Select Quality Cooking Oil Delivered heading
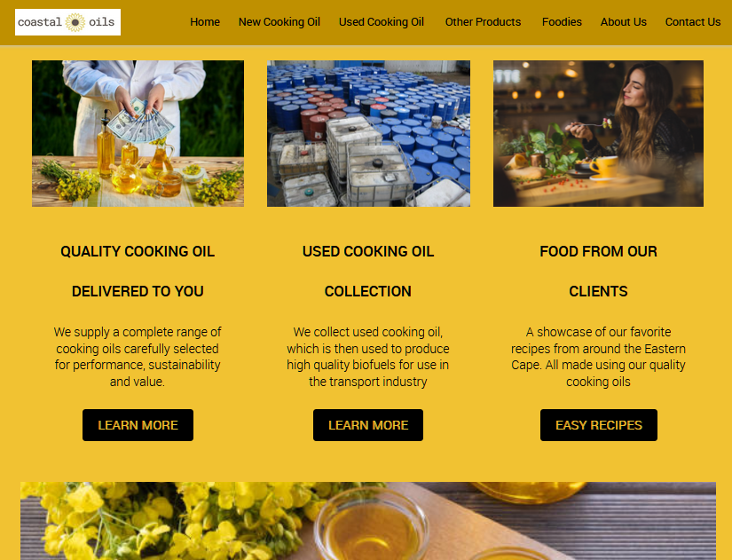Screen dimensions: 732x560 pyautogui.click(x=138, y=272)
